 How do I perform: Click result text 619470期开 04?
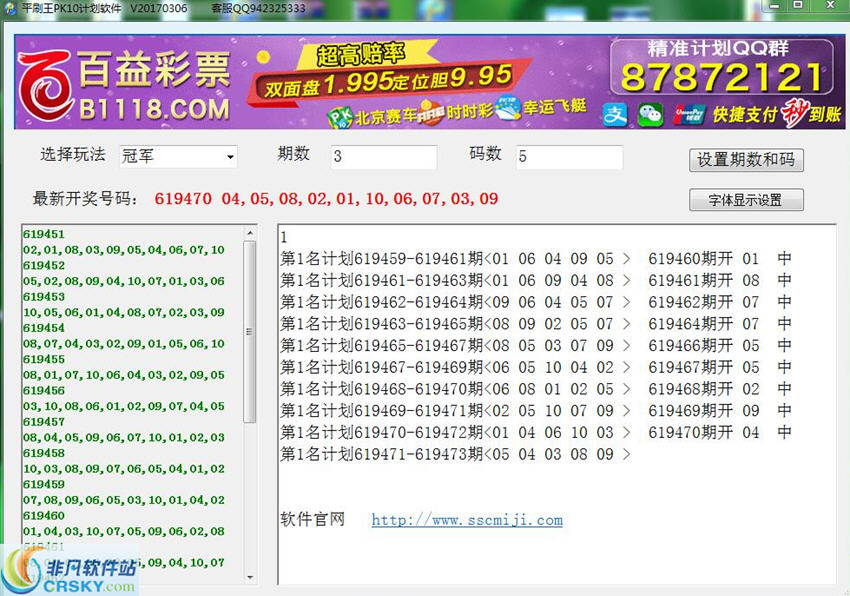pyautogui.click(x=704, y=432)
